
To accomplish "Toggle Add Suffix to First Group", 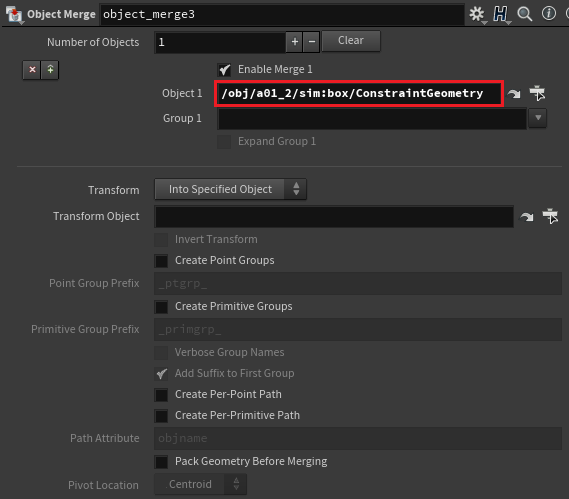I will [161, 374].
